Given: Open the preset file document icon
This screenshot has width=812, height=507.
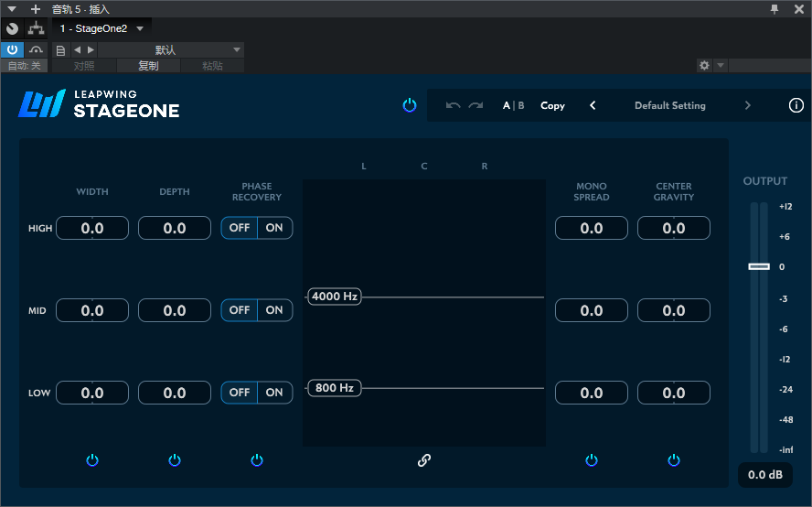Looking at the screenshot, I should point(60,50).
